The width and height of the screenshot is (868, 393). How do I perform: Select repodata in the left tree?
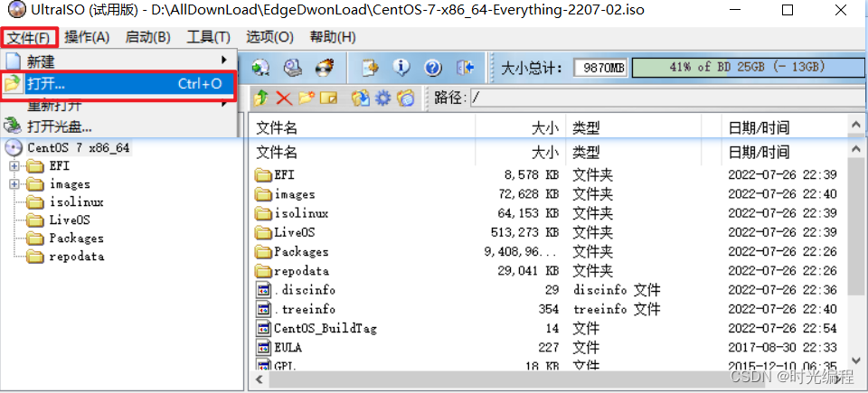click(76, 257)
